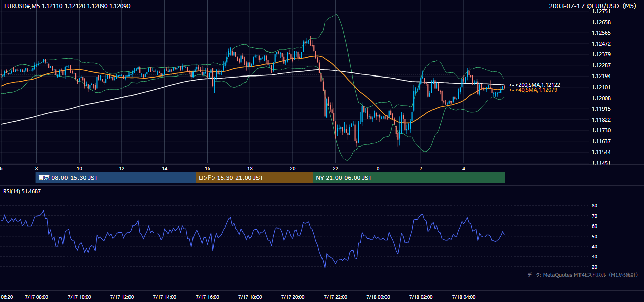Click the RSI 20 level label

tap(594, 267)
